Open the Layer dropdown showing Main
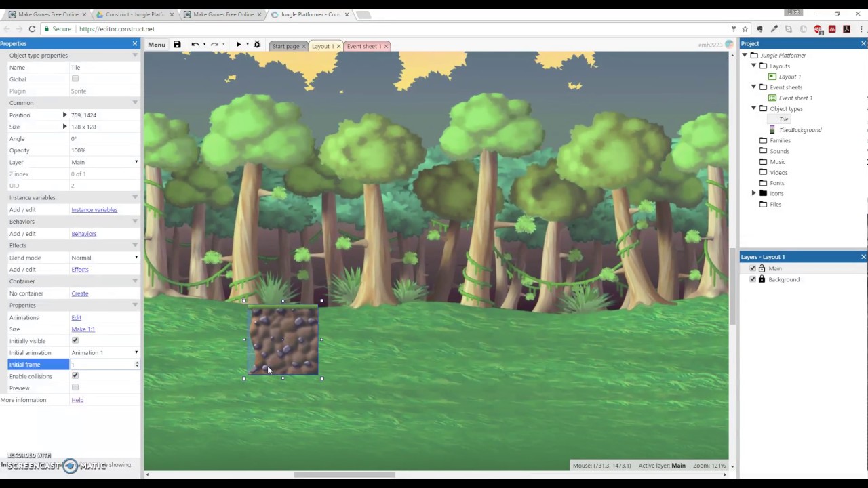This screenshot has height=488, width=868. tap(104, 162)
